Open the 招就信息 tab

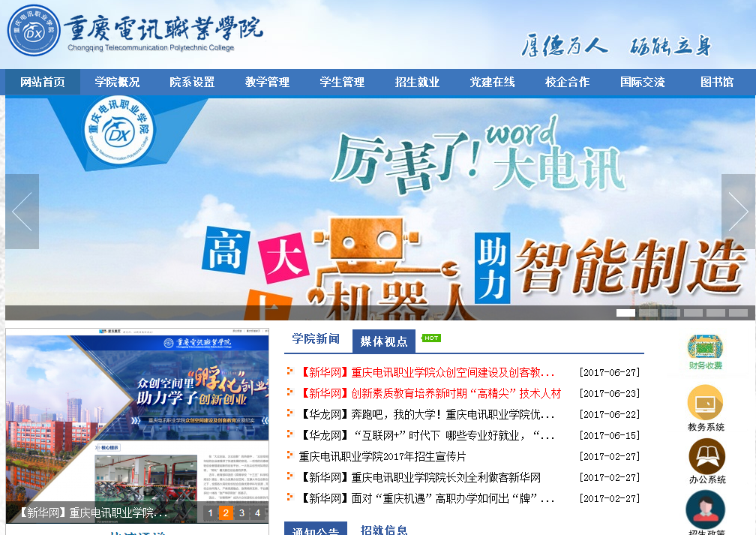pyautogui.click(x=384, y=530)
